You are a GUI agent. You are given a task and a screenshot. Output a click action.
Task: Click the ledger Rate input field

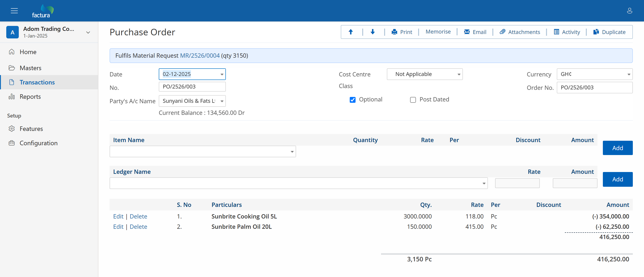pos(517,183)
